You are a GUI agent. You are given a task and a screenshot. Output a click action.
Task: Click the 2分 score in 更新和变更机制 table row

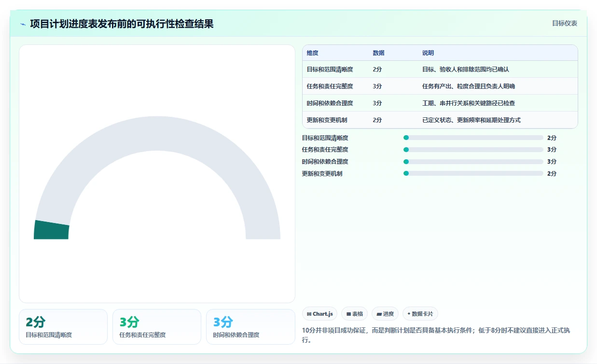[x=377, y=120]
